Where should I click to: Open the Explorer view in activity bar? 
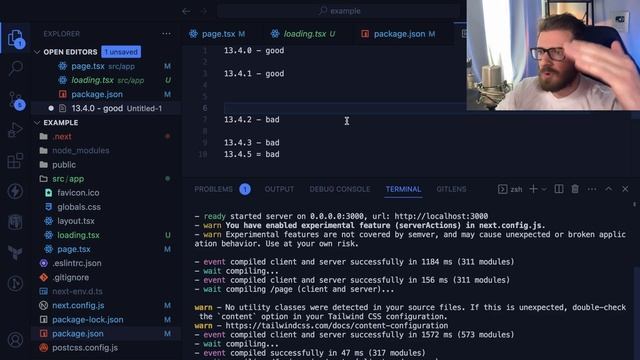point(16,38)
